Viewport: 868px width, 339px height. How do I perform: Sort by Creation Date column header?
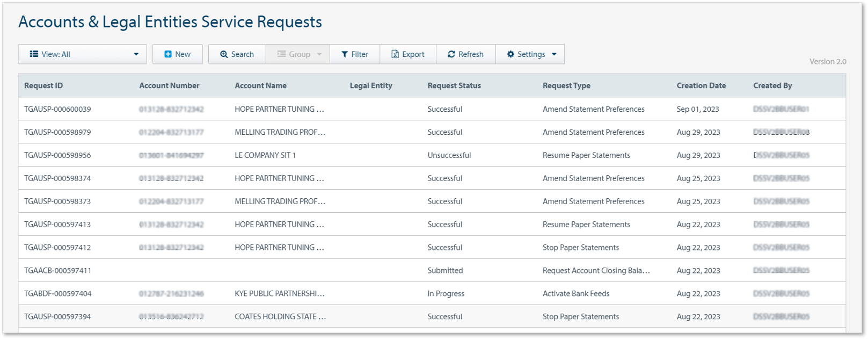701,85
